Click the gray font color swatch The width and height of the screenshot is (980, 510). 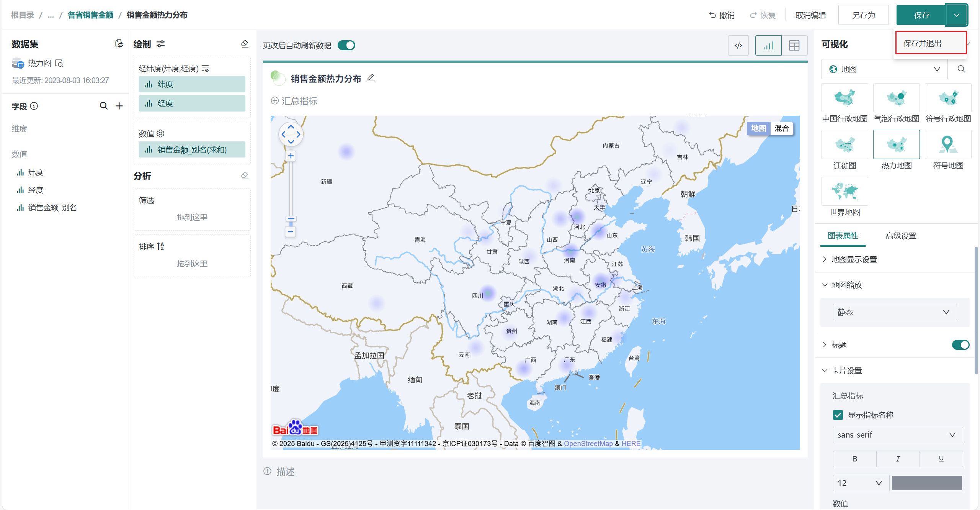(x=926, y=483)
